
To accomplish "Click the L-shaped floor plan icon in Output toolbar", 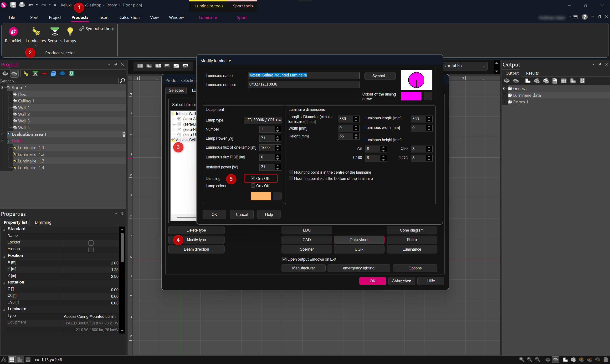I will (x=528, y=81).
